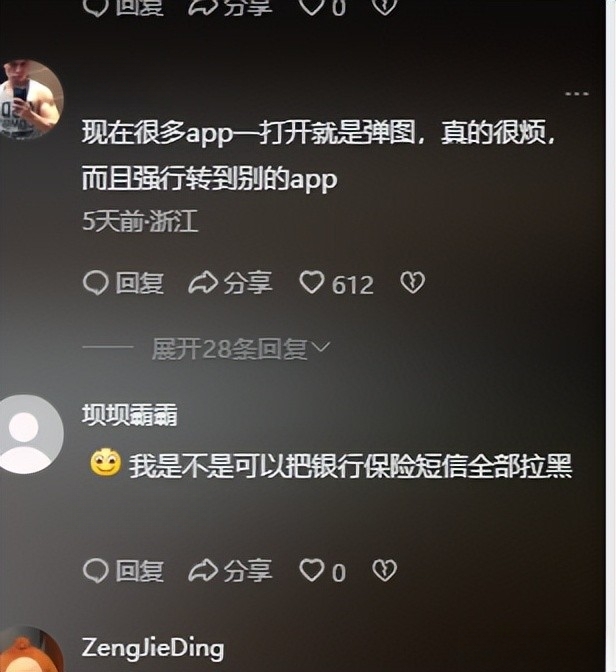Image resolution: width=616 pixels, height=672 pixels.
Task: Click the vertical scrollbar on right edge
Action: point(611,336)
